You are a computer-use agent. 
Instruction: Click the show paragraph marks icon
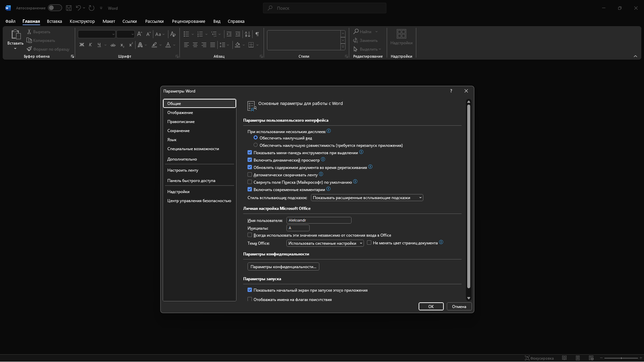pos(257,34)
